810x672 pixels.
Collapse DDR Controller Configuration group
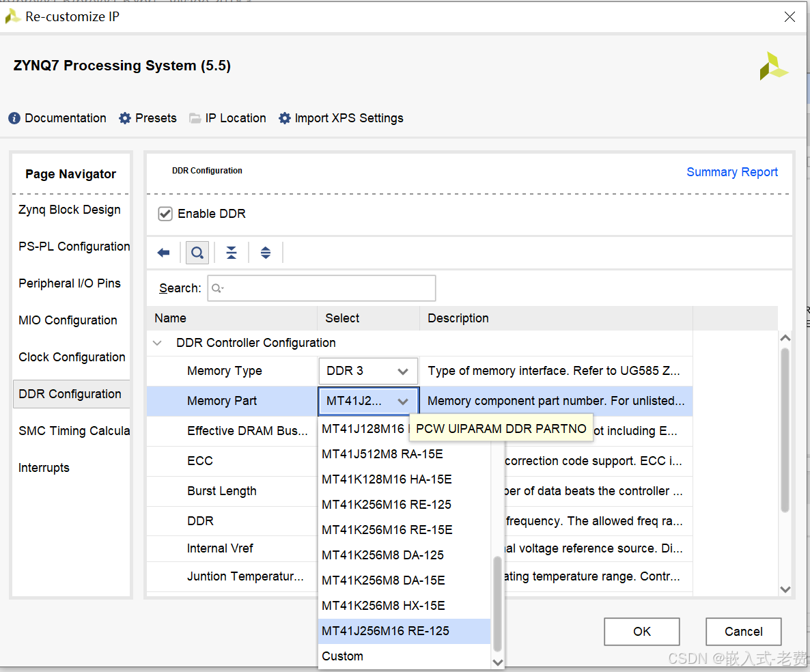(x=158, y=343)
